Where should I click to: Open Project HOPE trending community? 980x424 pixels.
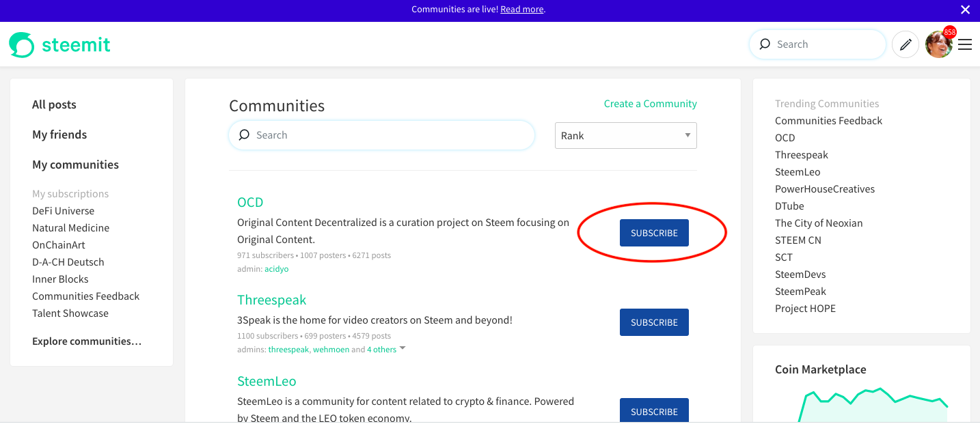point(805,309)
